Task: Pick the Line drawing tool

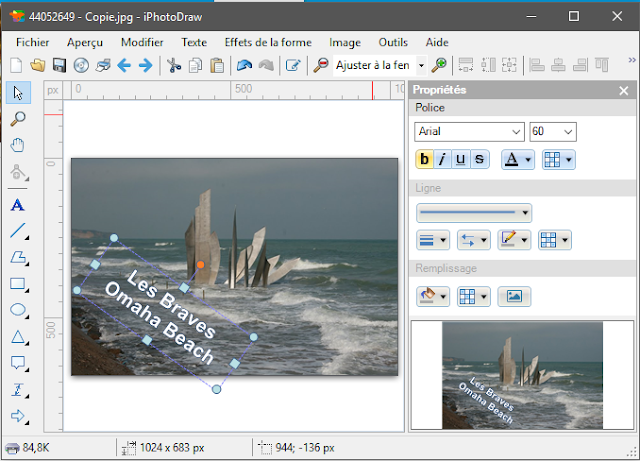Action: 18,230
